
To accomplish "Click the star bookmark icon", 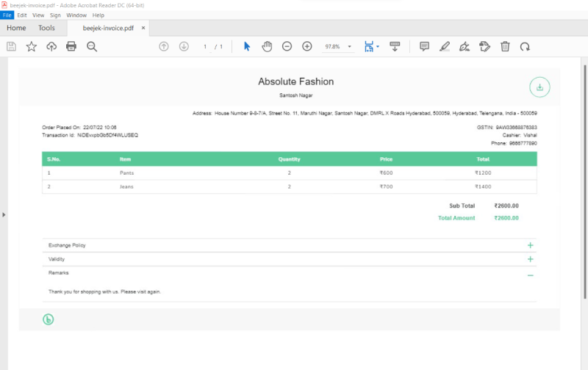I will [31, 46].
